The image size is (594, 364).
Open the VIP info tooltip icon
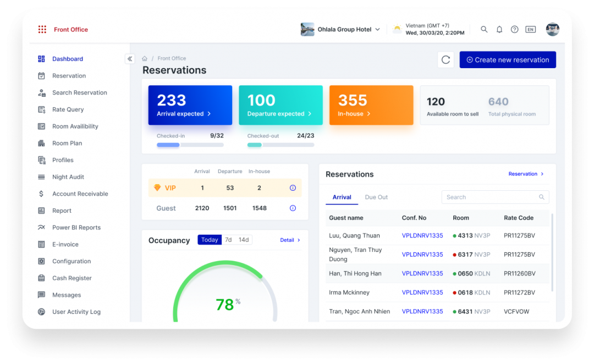click(x=293, y=187)
